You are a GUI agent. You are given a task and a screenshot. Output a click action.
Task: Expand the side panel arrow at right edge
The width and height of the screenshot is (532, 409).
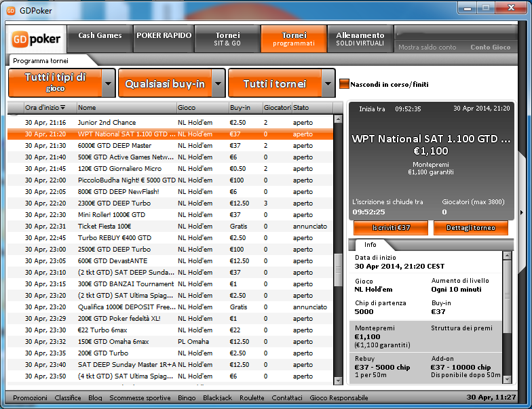point(521,213)
